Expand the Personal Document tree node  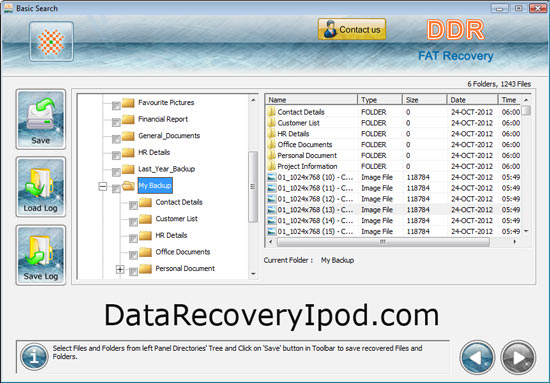(120, 269)
